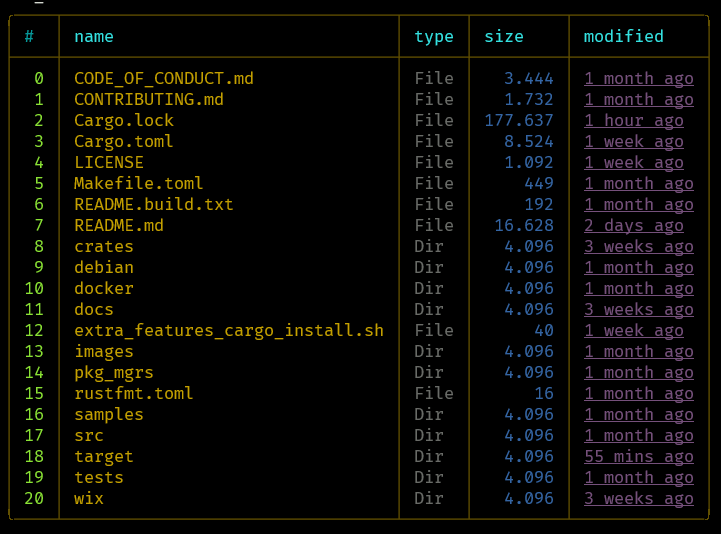Click the extra_features_cargo_install.sh entry
This screenshot has width=721, height=534.
point(229,331)
